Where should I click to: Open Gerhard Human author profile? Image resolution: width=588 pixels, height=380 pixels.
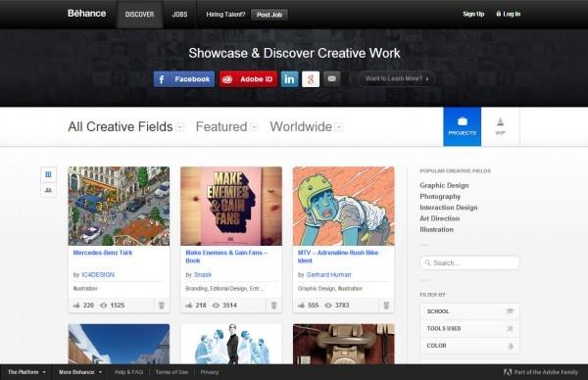coord(329,274)
